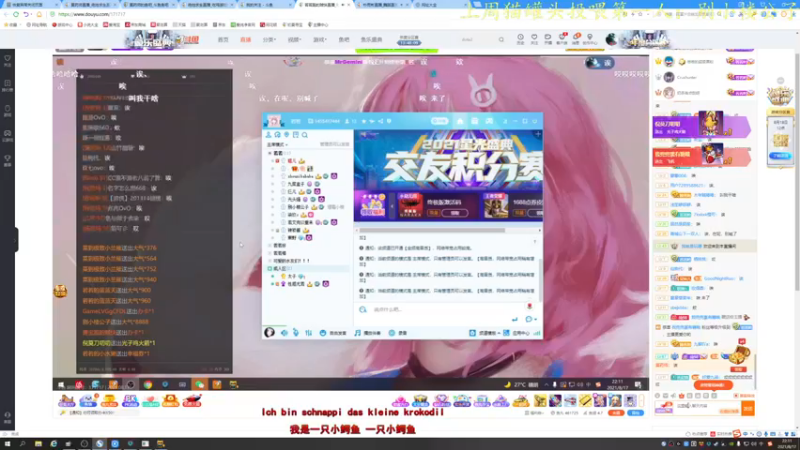Open the audio mixer settings icon in YY

309,333
